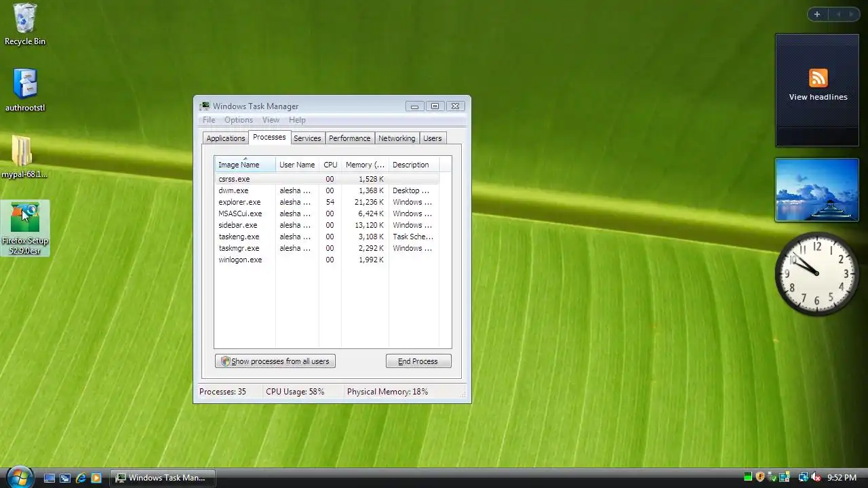Open the Windows Security shield tray icon
868x488 pixels.
760,477
